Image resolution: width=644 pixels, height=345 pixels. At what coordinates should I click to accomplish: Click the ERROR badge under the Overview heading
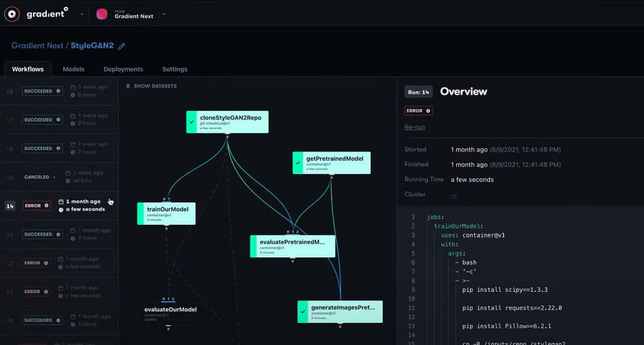[418, 110]
